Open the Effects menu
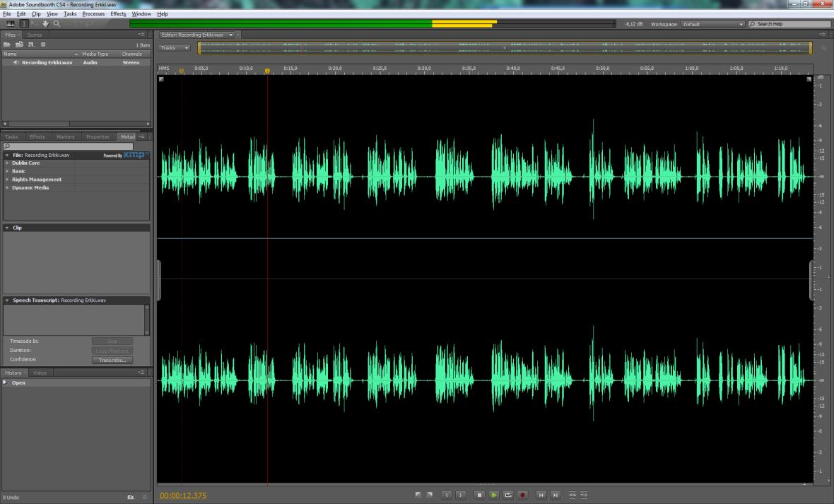This screenshot has height=504, width=834. click(118, 14)
